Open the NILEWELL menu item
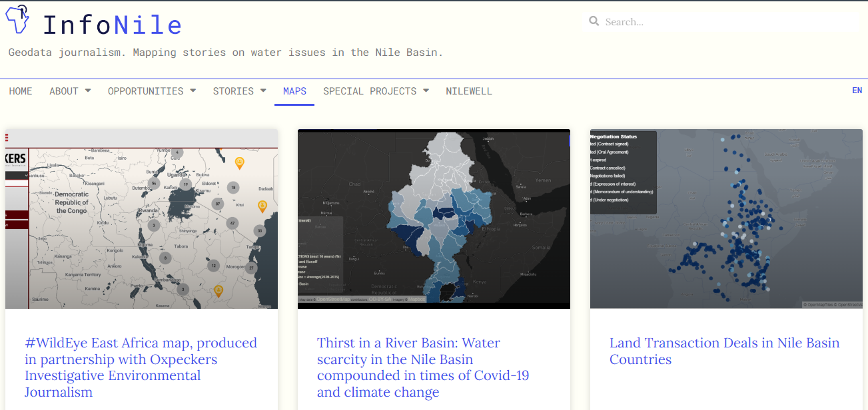868x410 pixels. (x=469, y=91)
